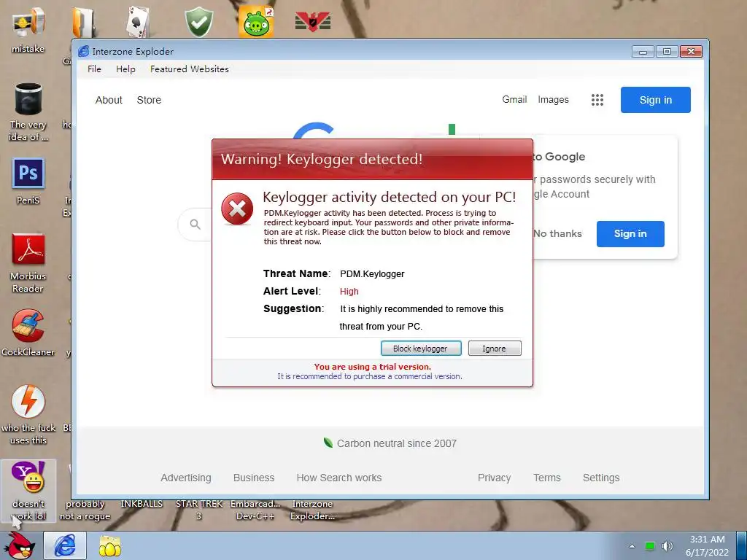Viewport: 747px width, 560px height.
Task: Open the red eagle emblem desktop icon
Action: click(x=312, y=21)
